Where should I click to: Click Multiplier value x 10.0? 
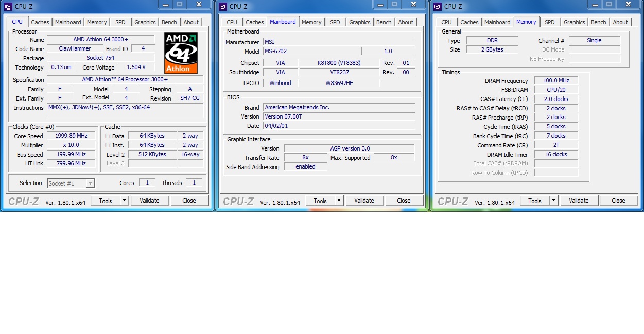[x=72, y=145]
